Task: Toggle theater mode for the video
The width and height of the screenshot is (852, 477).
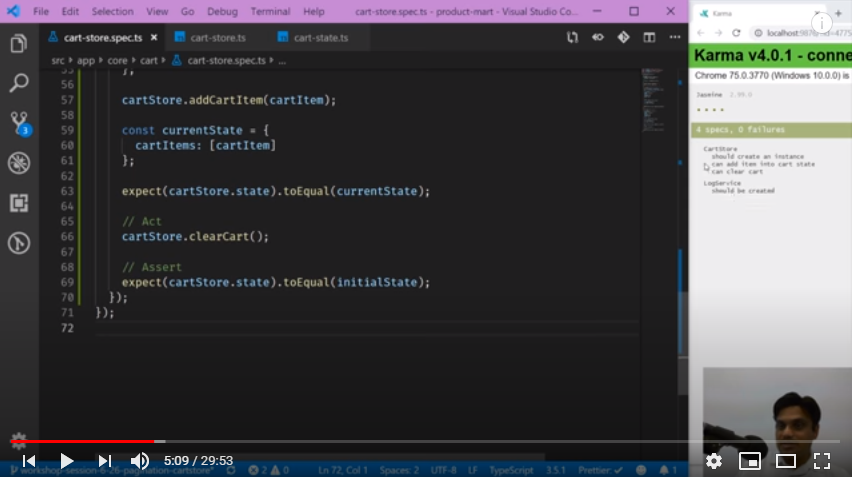Action: coord(786,461)
